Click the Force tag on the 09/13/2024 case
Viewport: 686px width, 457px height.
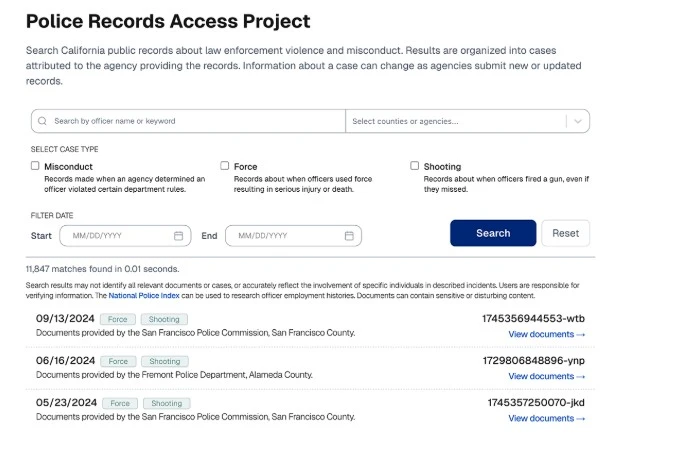(118, 319)
